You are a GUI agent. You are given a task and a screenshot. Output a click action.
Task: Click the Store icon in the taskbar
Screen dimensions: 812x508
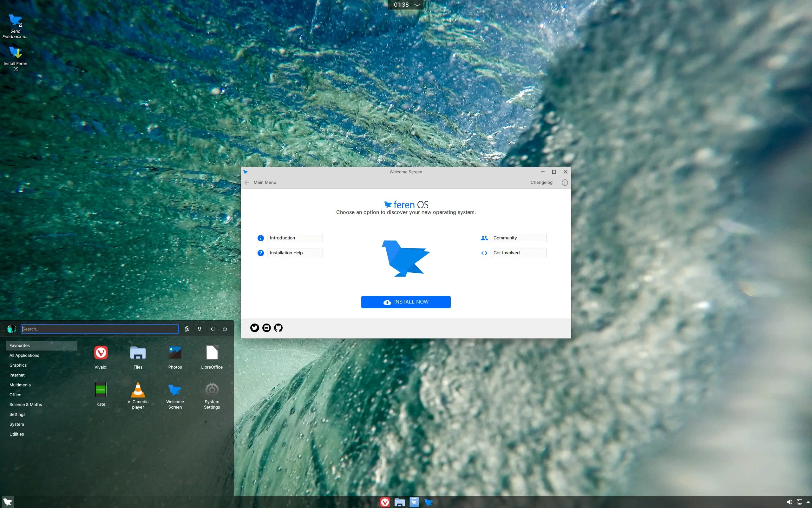click(x=414, y=502)
